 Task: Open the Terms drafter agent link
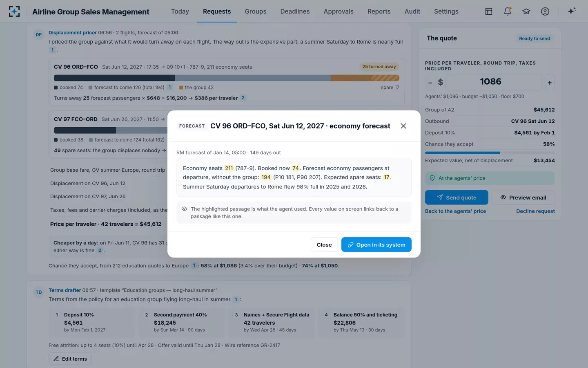65,290
